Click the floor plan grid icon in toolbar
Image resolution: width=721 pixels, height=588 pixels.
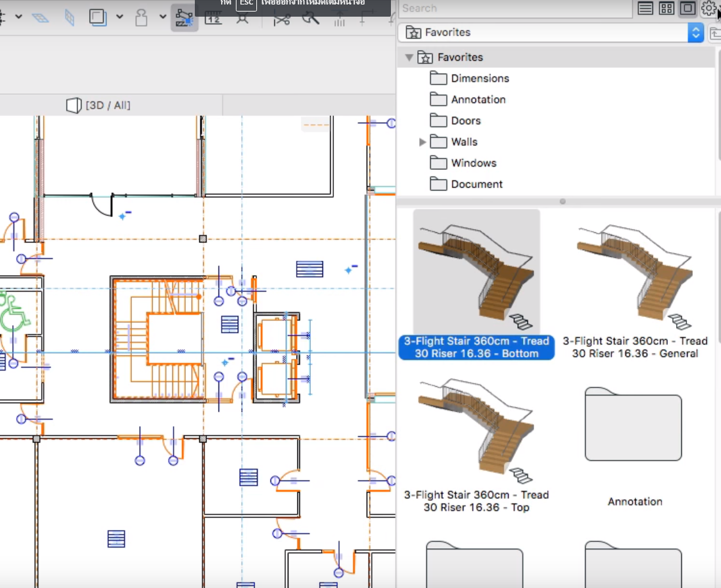40,18
